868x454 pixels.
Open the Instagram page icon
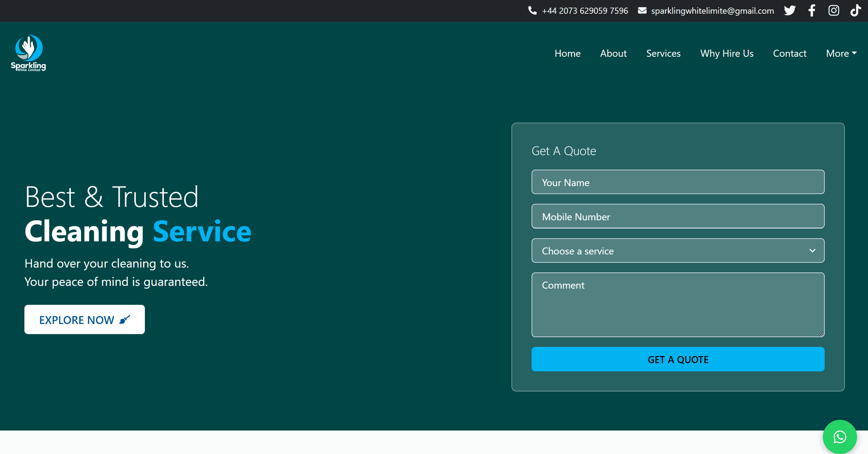click(833, 10)
